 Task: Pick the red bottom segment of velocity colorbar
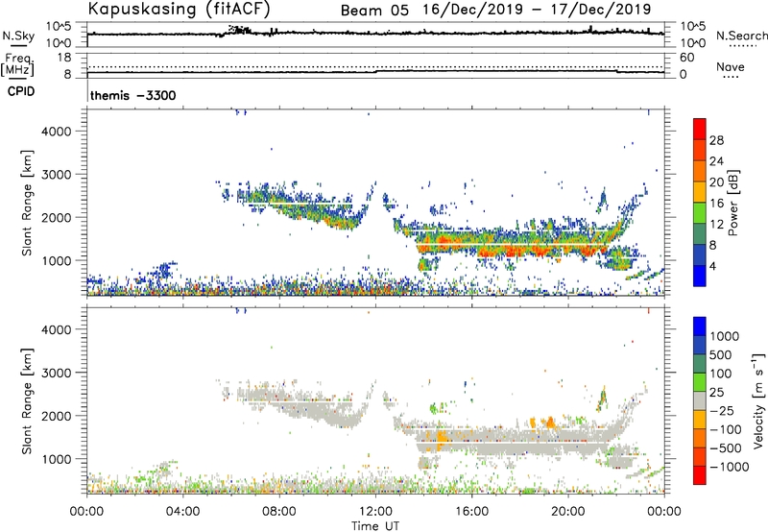coord(700,475)
